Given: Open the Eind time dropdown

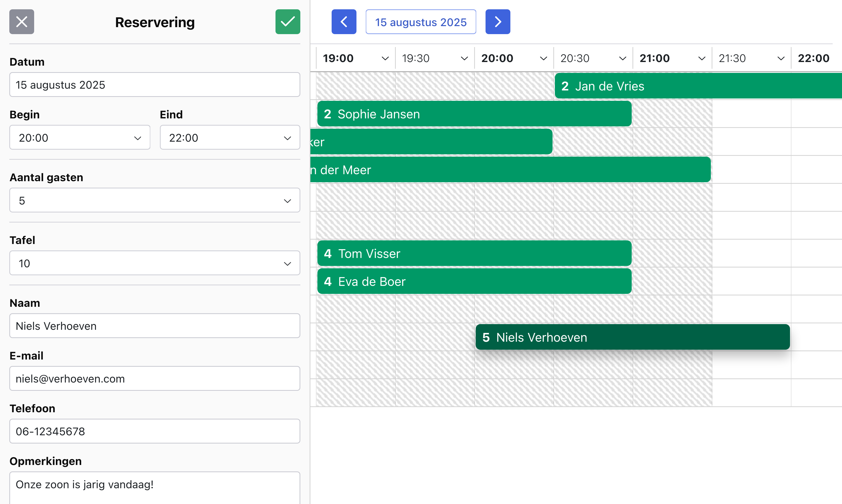Looking at the screenshot, I should pos(230,138).
